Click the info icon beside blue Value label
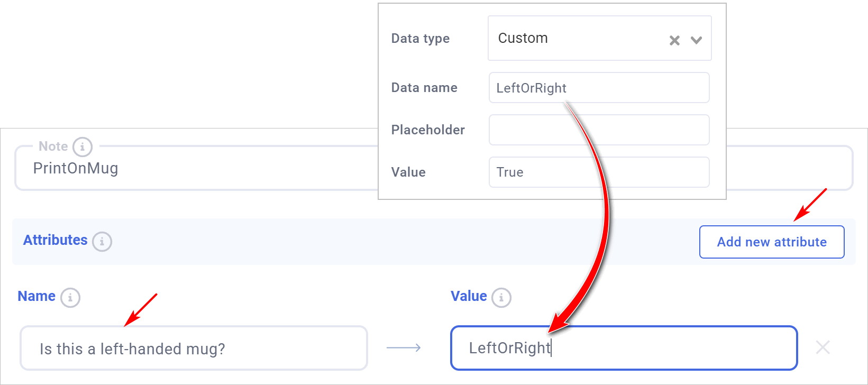868x385 pixels. pos(501,297)
